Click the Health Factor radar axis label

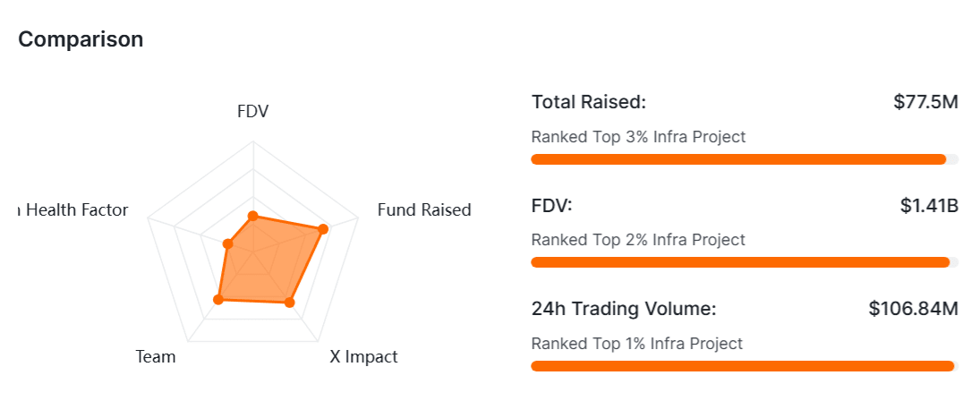pyautogui.click(x=73, y=210)
